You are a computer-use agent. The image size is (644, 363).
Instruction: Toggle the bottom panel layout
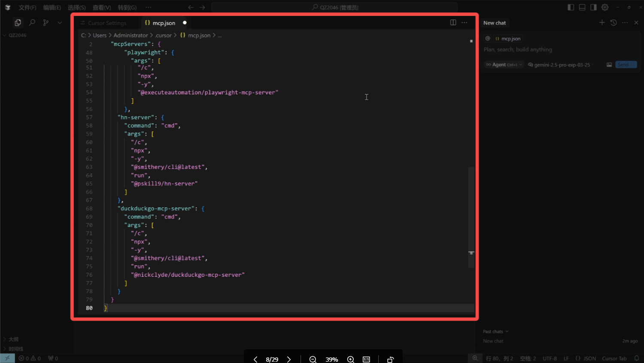click(x=582, y=7)
